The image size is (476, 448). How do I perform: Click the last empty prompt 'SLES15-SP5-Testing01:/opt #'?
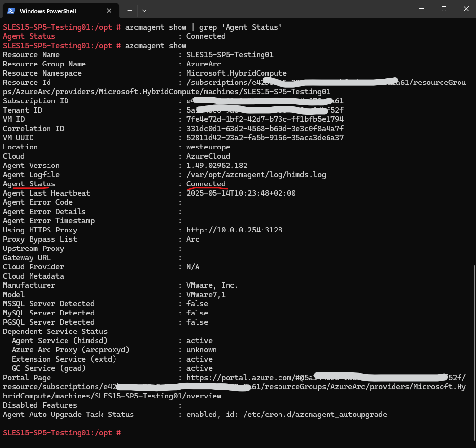(x=62, y=433)
